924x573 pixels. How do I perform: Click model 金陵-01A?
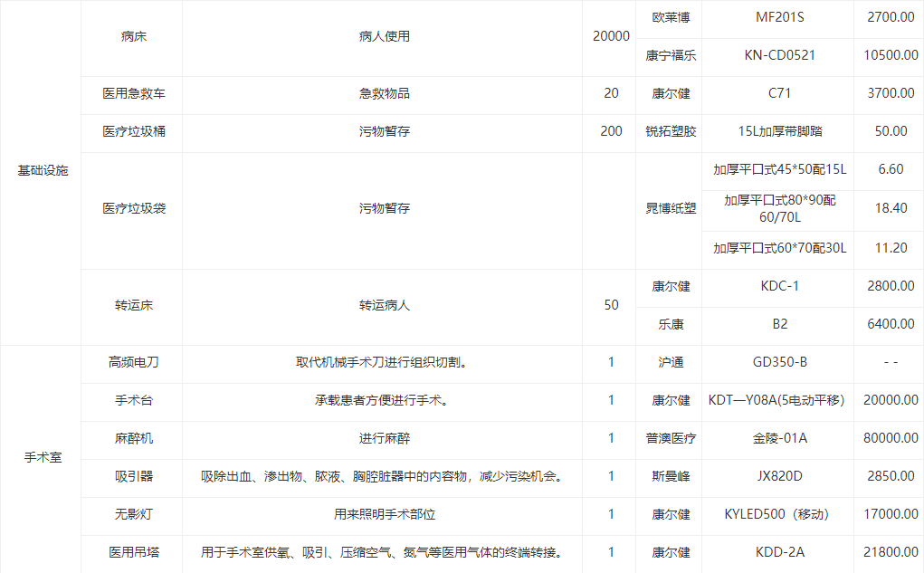coord(779,439)
